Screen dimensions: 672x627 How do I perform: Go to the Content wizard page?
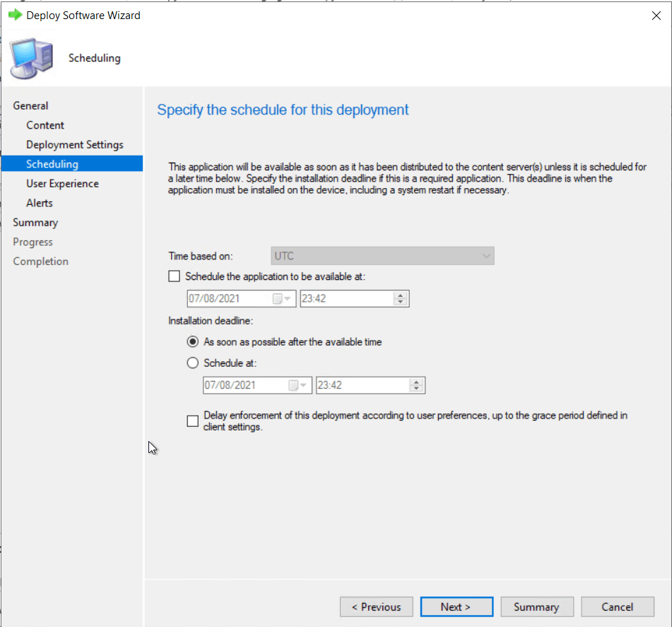[45, 125]
